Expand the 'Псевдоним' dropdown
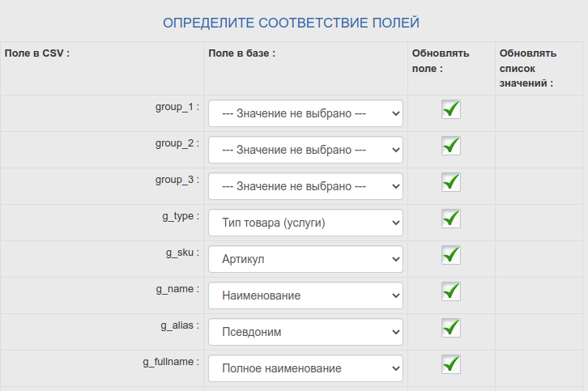The width and height of the screenshot is (588, 391). click(x=305, y=332)
